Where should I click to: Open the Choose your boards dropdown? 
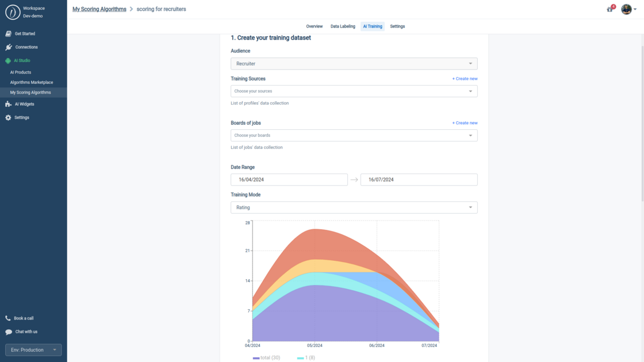(x=354, y=135)
